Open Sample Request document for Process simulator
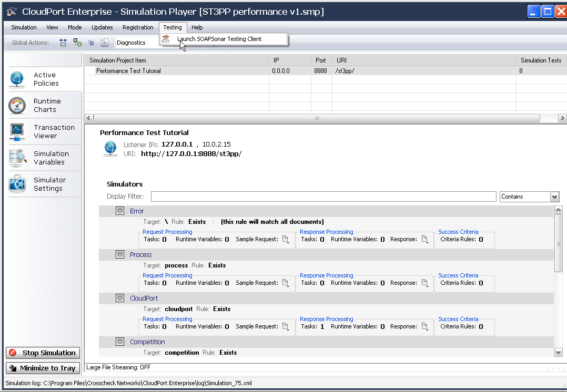 [285, 283]
